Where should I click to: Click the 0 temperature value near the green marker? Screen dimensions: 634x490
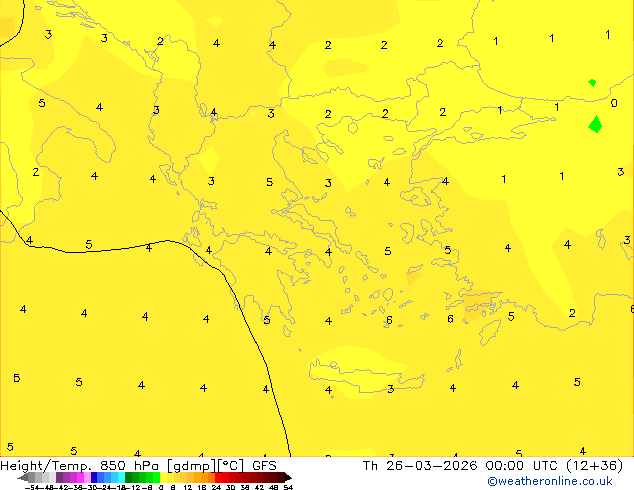[614, 103]
